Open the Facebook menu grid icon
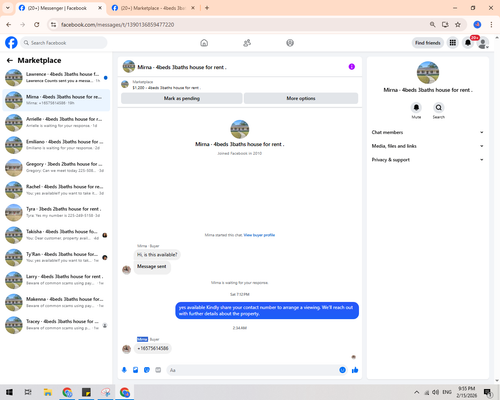Image resolution: width=500 pixels, height=400 pixels. pyautogui.click(x=453, y=43)
